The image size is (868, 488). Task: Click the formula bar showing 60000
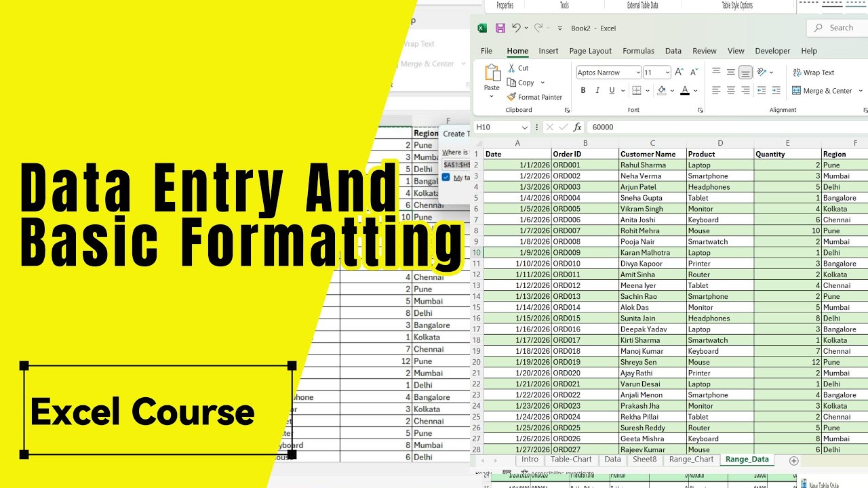(727, 127)
